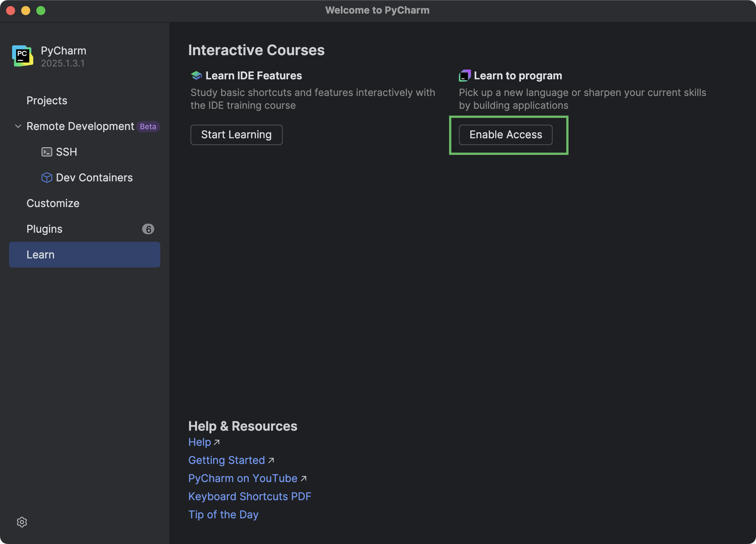Click the external-link arrow beside Getting Started
The image size is (756, 544).
271,461
